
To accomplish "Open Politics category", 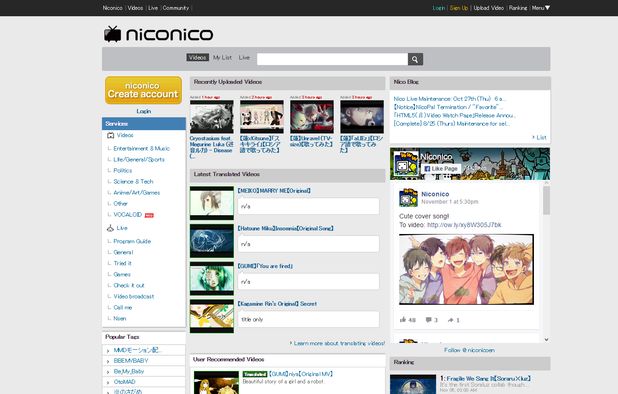I will click(x=123, y=171).
